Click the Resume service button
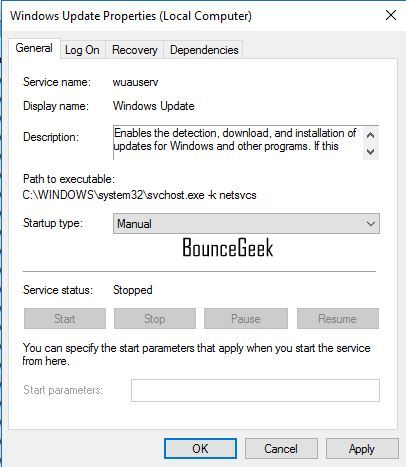Image resolution: width=406 pixels, height=467 pixels. click(338, 319)
